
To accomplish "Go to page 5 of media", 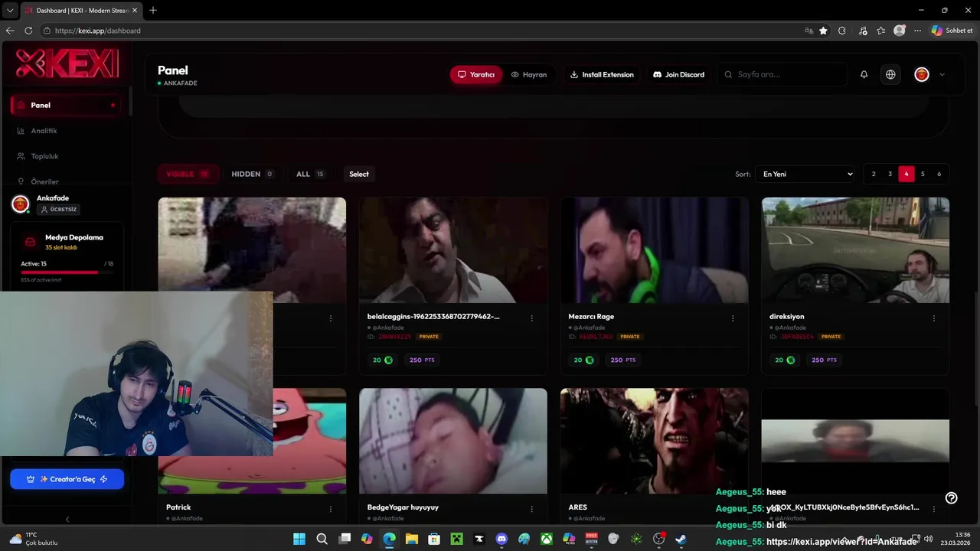I will pos(923,174).
